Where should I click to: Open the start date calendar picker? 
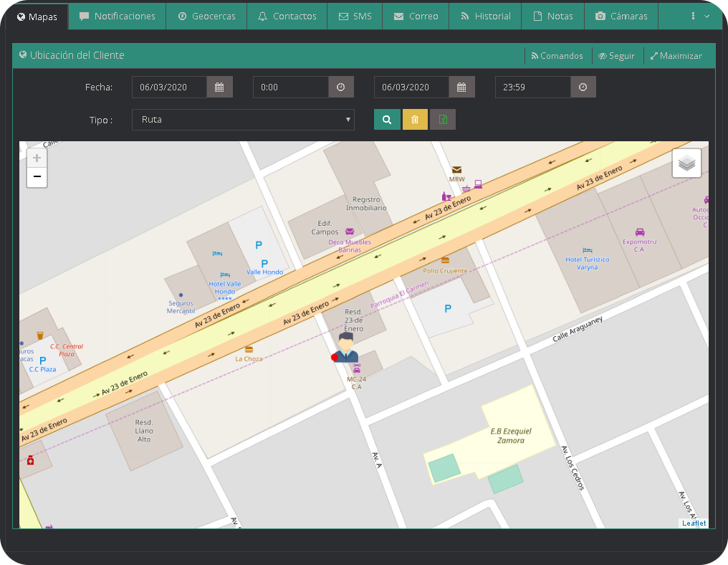[219, 87]
